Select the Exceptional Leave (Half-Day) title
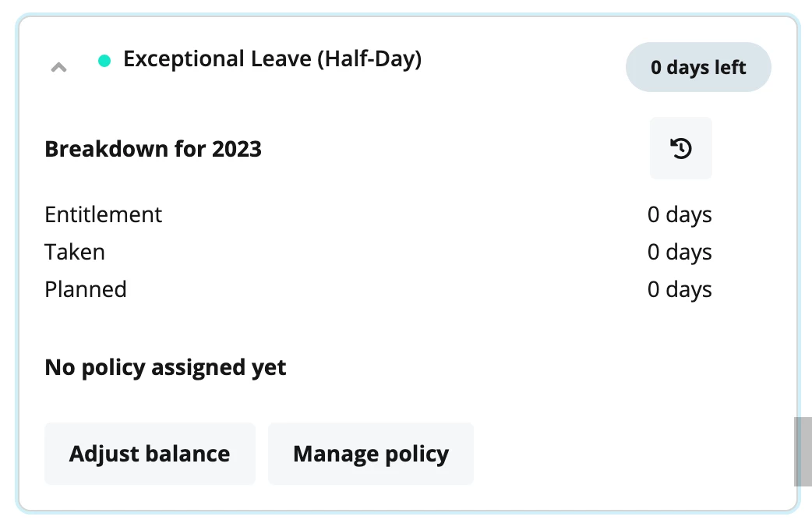The width and height of the screenshot is (812, 527). (273, 58)
